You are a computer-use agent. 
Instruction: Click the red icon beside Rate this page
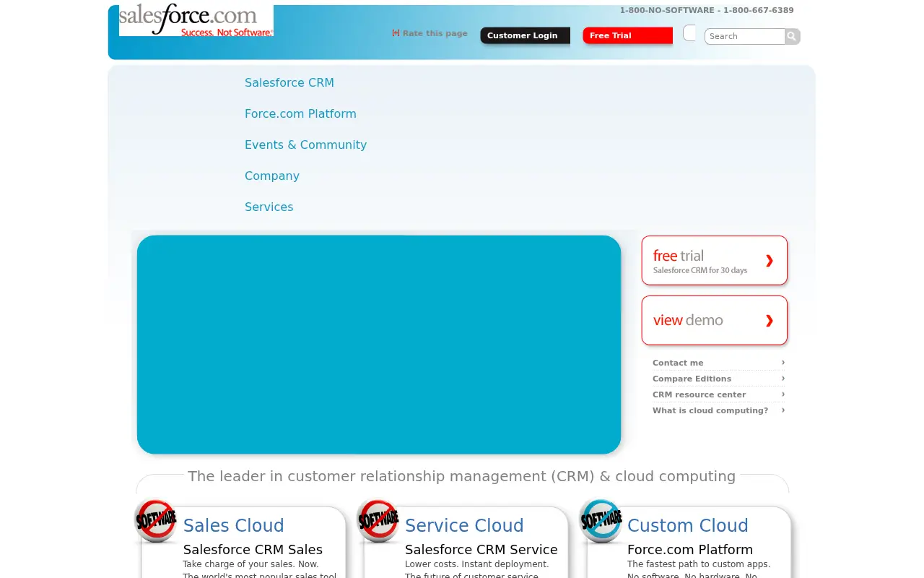point(396,33)
